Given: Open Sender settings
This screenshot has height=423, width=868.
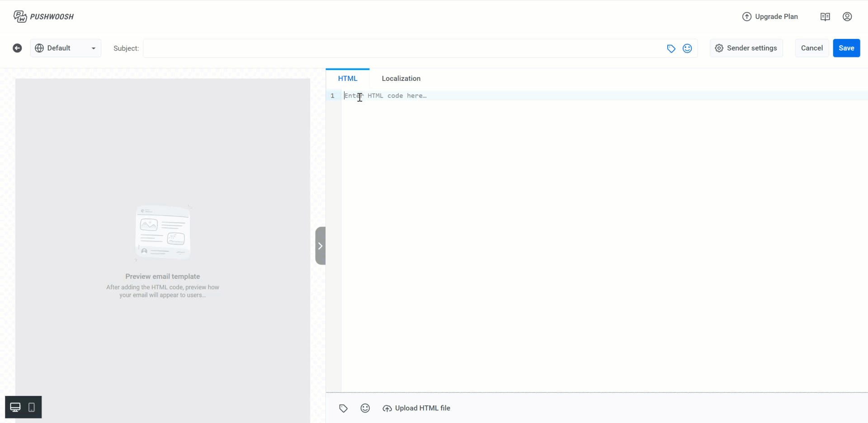Looking at the screenshot, I should pyautogui.click(x=746, y=48).
